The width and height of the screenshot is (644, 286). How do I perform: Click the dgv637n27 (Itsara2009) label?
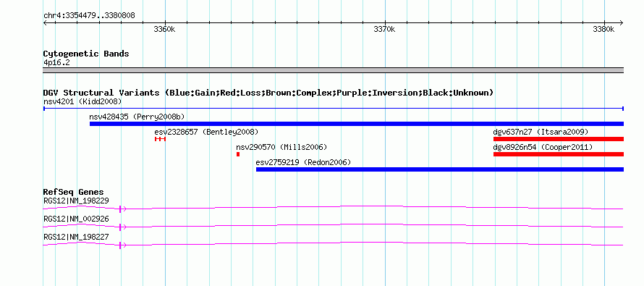pos(541,132)
